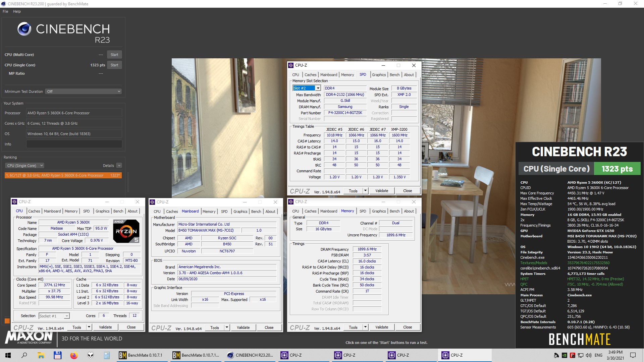Click the first tray icon next to NVIDIA

[556, 355]
